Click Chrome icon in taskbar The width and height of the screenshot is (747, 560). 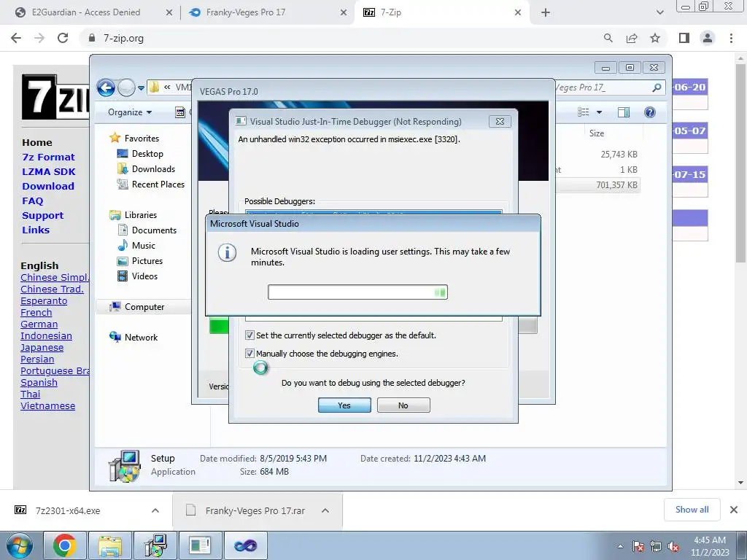pyautogui.click(x=65, y=545)
